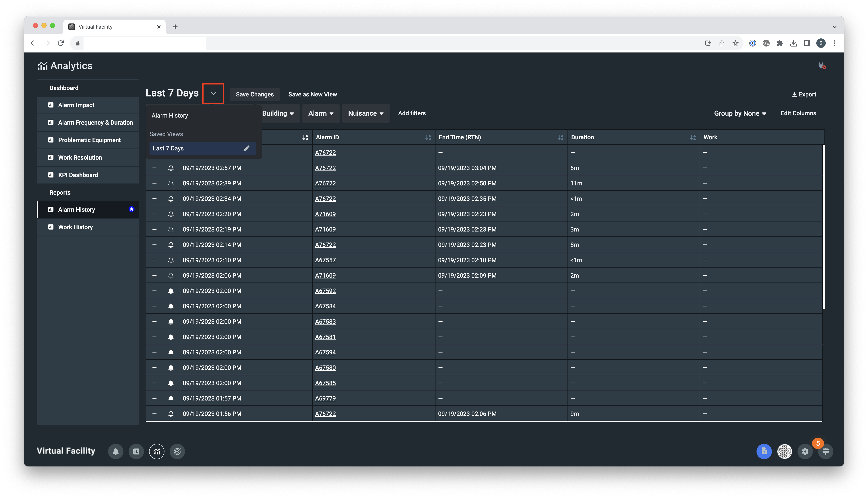This screenshot has width=868, height=498.
Task: Collapse the Last 7 Days view chevron
Action: tap(213, 93)
